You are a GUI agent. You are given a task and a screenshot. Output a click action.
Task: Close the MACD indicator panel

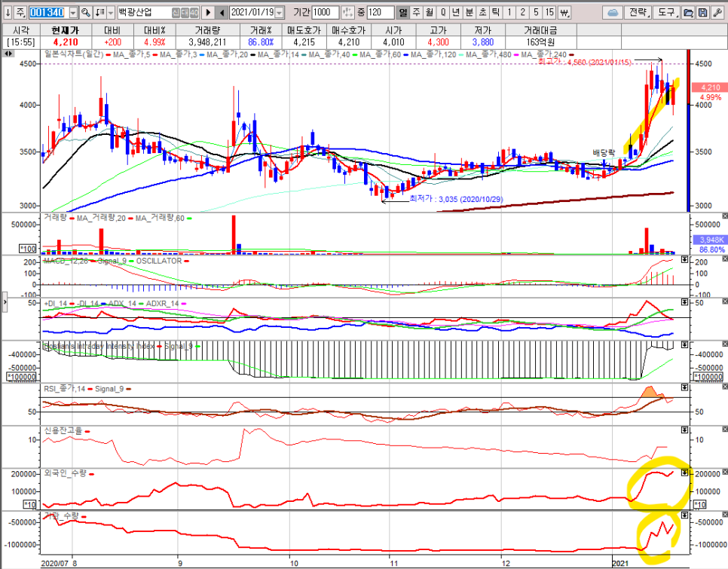725,260
